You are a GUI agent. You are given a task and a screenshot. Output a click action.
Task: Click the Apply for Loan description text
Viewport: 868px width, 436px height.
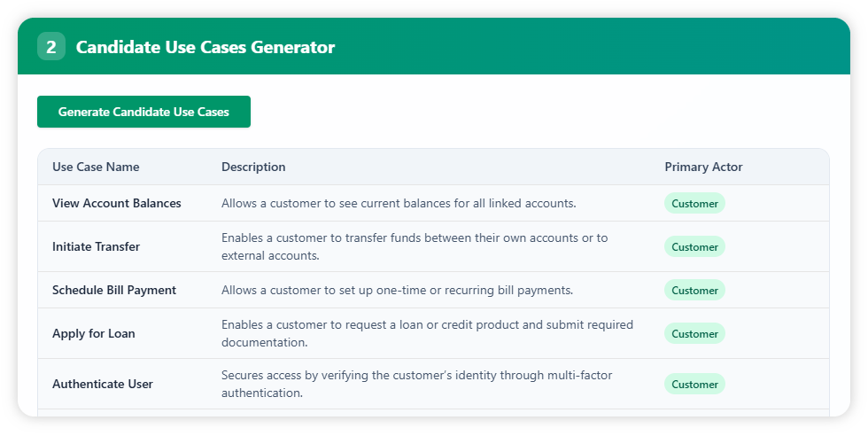click(x=427, y=333)
